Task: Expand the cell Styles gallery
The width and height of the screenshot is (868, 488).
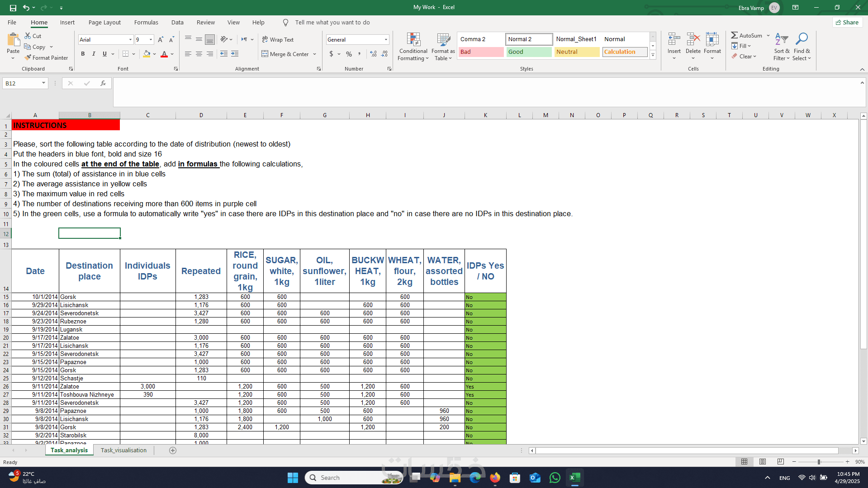Action: tap(653, 55)
